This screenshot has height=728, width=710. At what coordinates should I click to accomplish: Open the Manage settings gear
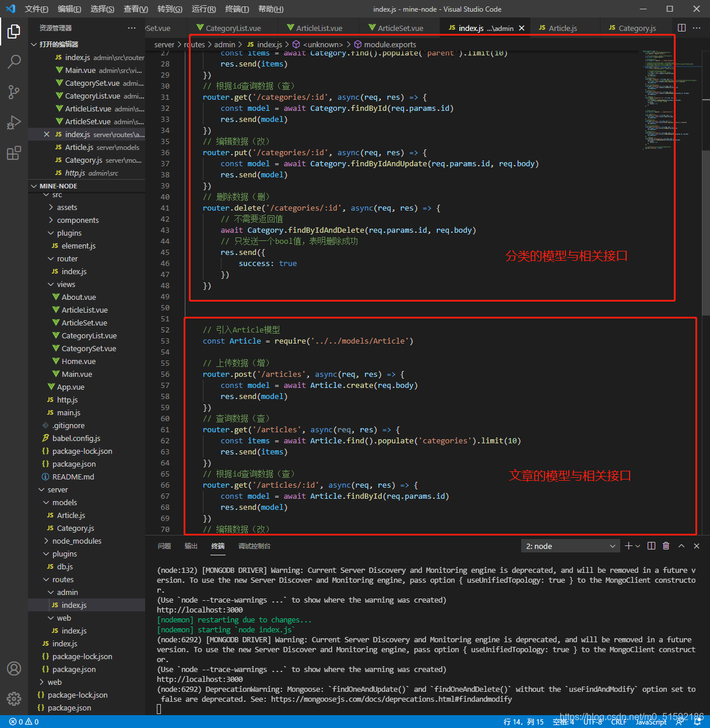point(14,698)
